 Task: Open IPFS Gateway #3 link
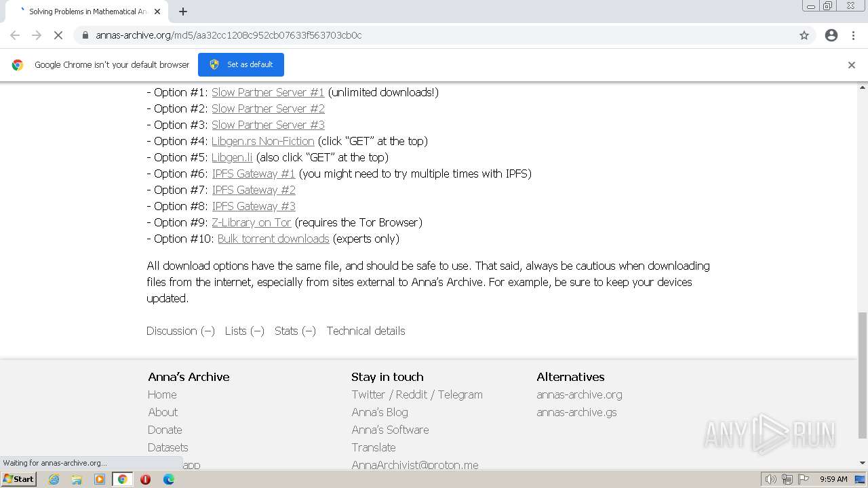pos(254,206)
